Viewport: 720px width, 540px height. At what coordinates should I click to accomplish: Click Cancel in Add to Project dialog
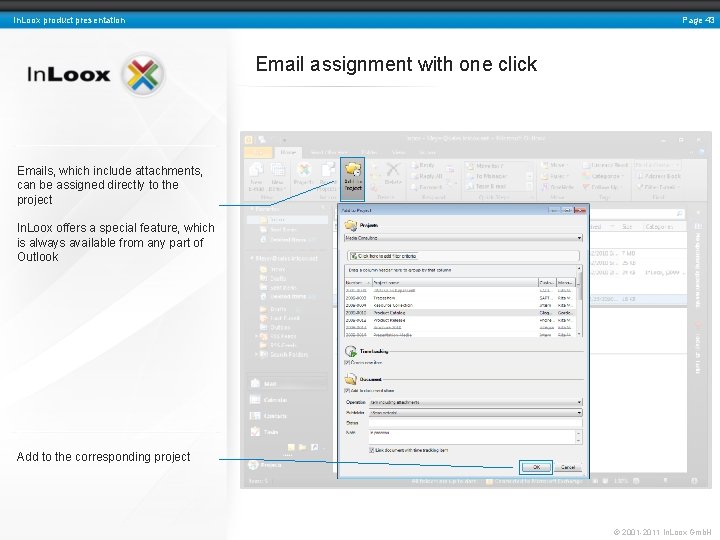tap(568, 467)
